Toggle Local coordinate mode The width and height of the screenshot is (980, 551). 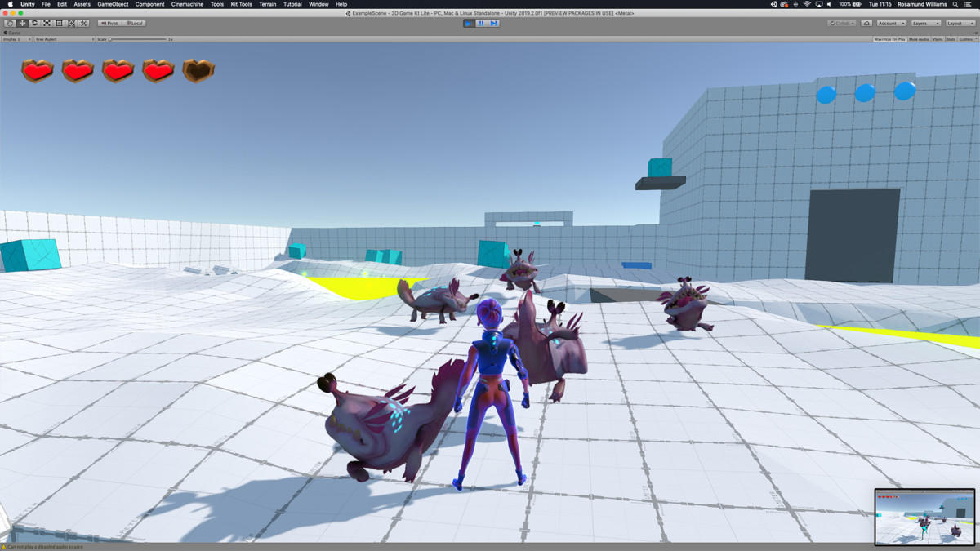(134, 23)
